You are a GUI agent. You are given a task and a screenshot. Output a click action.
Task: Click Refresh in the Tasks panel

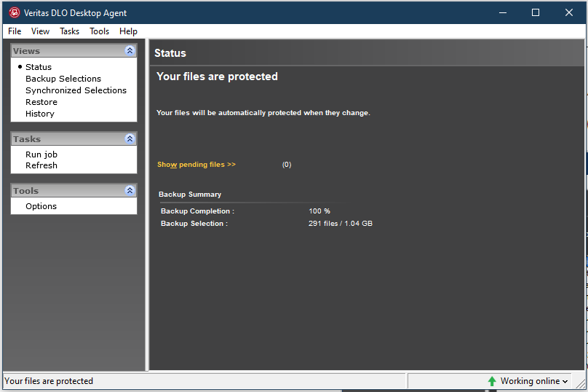pos(41,165)
